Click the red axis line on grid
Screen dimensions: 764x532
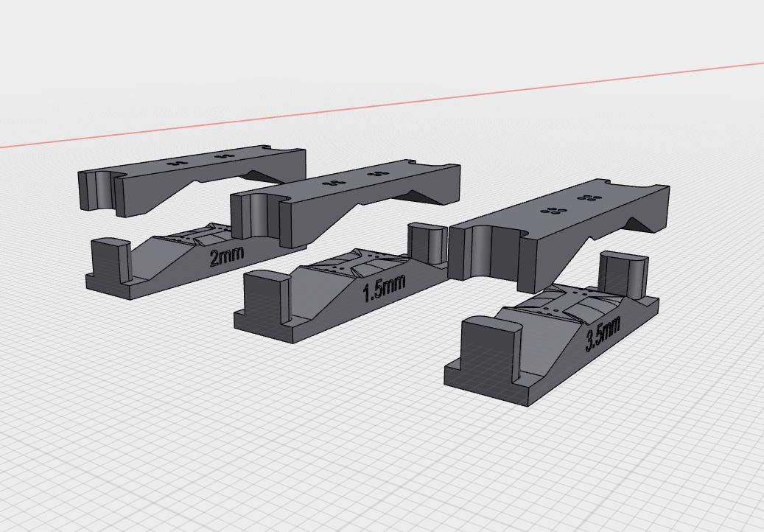[382, 104]
